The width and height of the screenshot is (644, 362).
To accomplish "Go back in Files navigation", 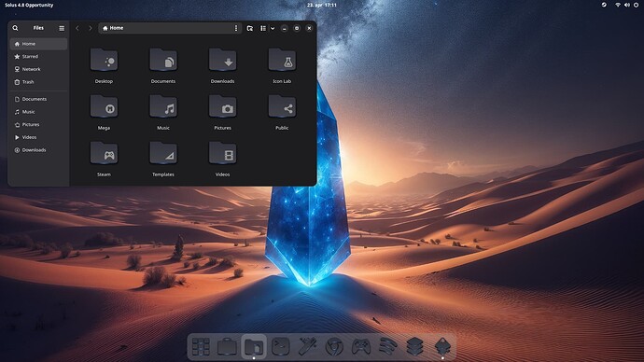I will [x=77, y=28].
